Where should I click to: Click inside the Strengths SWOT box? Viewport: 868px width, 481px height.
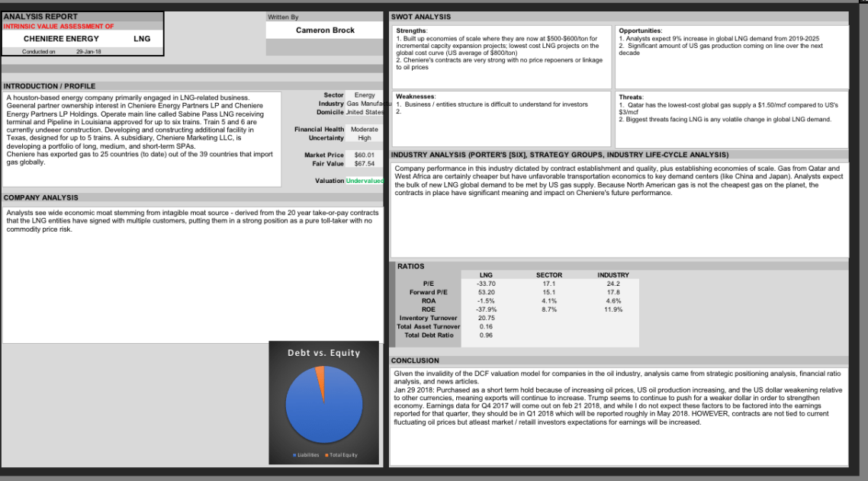(501, 57)
